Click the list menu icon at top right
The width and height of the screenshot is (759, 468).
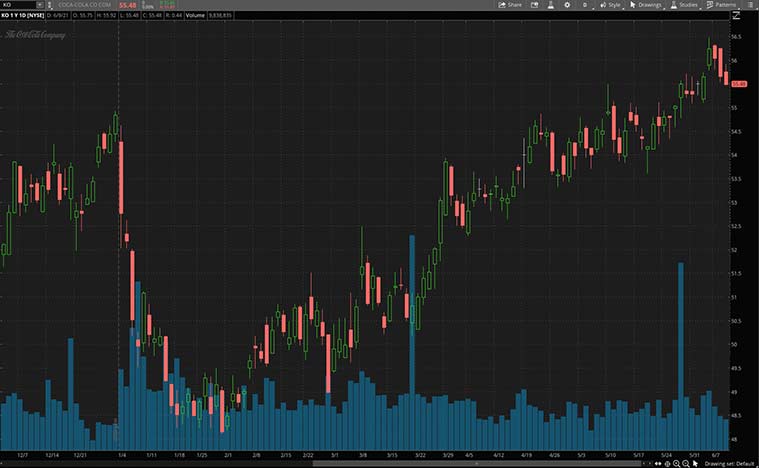tap(752, 5)
